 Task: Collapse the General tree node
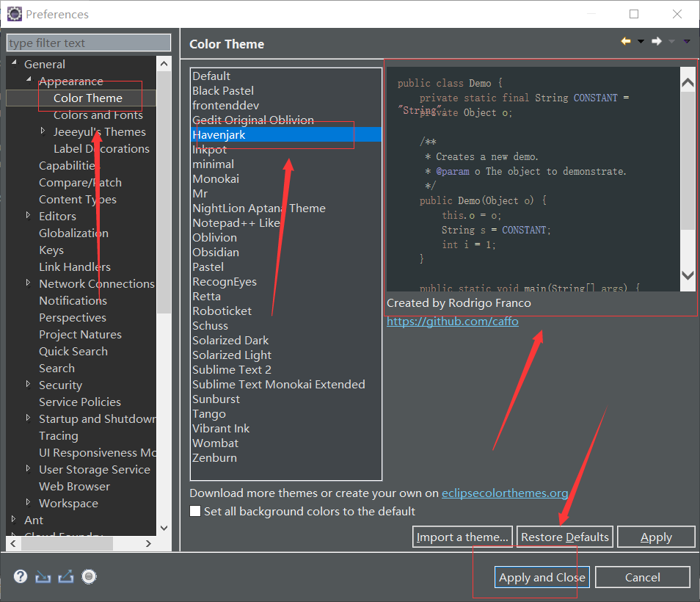14,62
